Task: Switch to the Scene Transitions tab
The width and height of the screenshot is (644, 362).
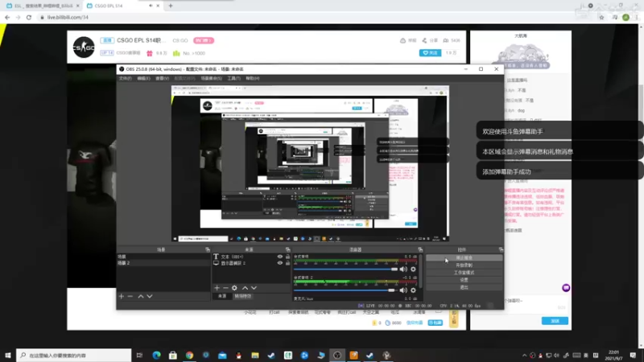Action: point(243,296)
